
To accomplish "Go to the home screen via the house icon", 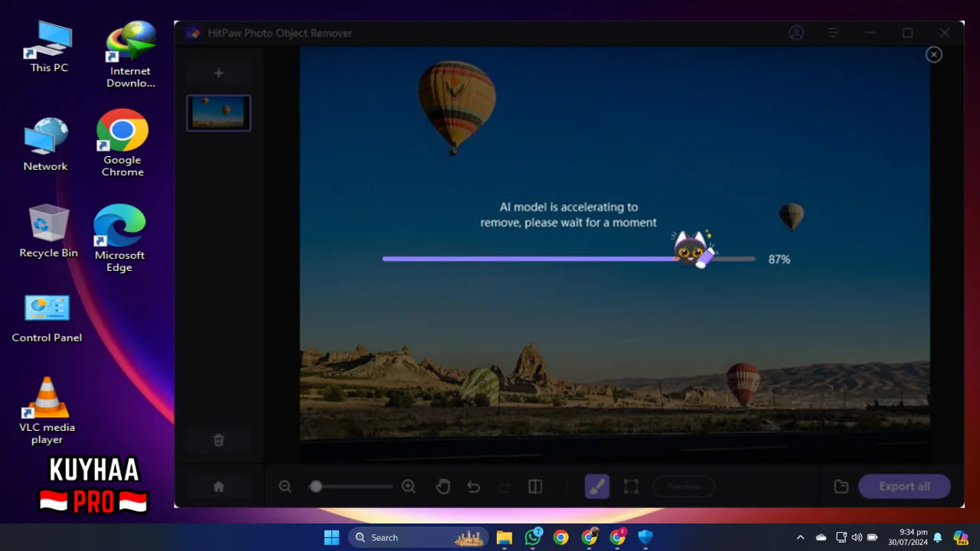I will 218,487.
